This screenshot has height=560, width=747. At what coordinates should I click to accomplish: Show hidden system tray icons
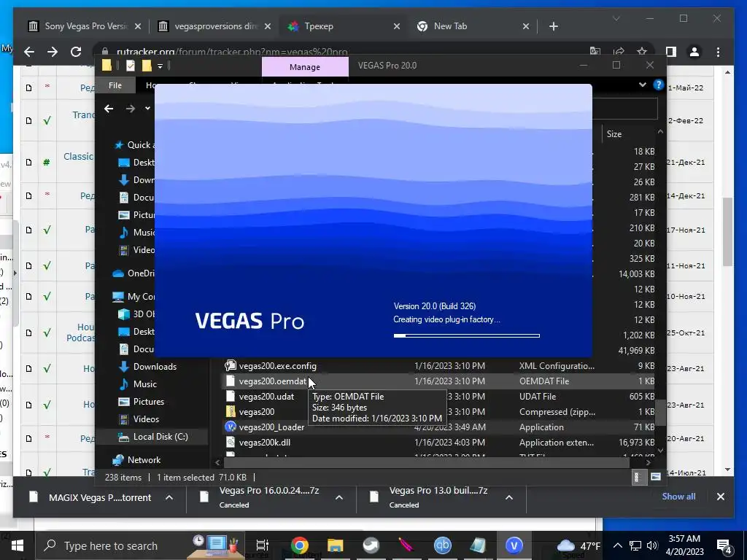point(617,545)
